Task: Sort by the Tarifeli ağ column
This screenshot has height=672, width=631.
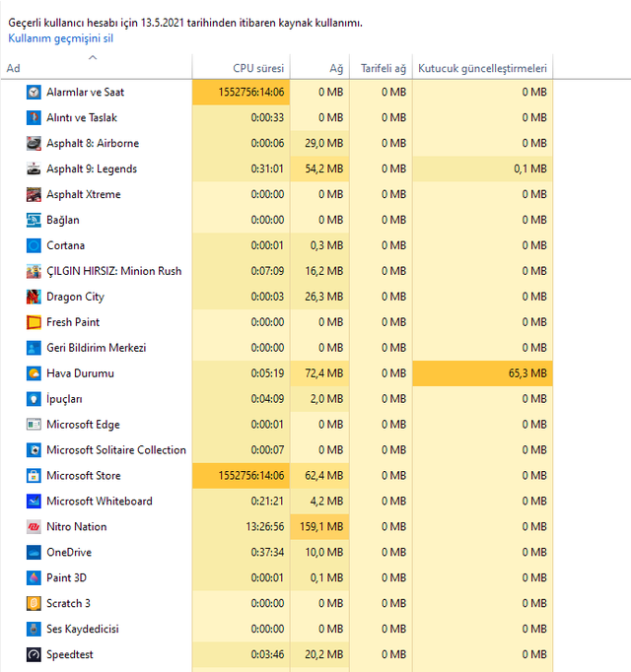Action: point(381,68)
